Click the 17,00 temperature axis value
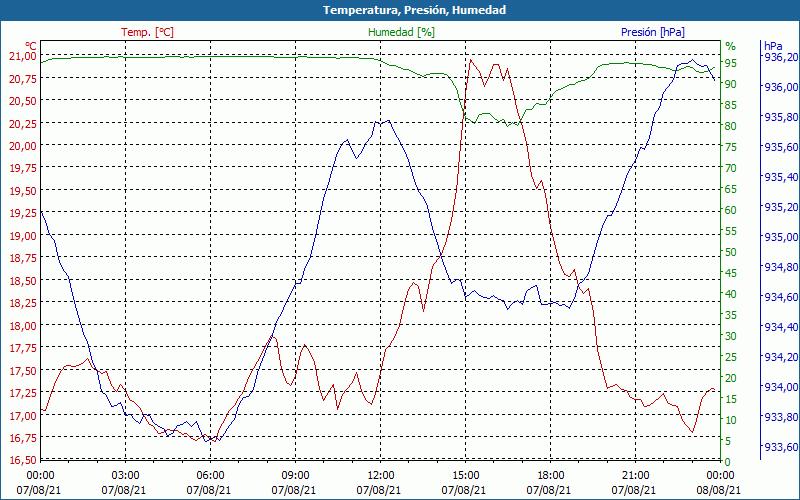The height and width of the screenshot is (500, 800). click(23, 415)
